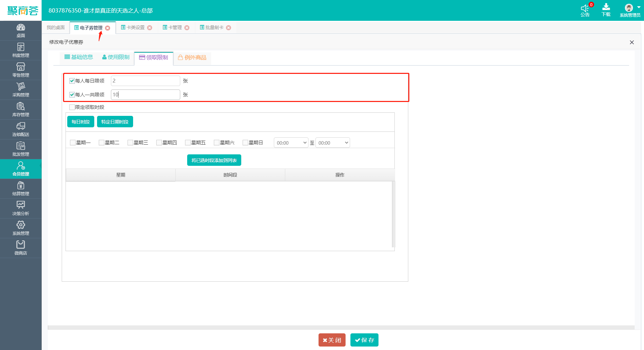
Task: Check the 星期六 checkbox
Action: click(217, 143)
